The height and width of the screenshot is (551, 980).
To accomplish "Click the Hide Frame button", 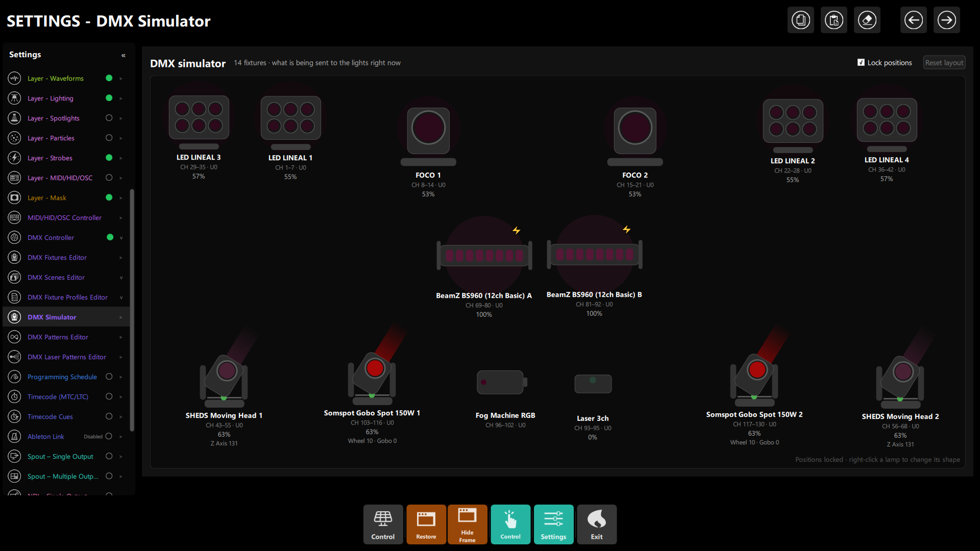I will pos(468,524).
